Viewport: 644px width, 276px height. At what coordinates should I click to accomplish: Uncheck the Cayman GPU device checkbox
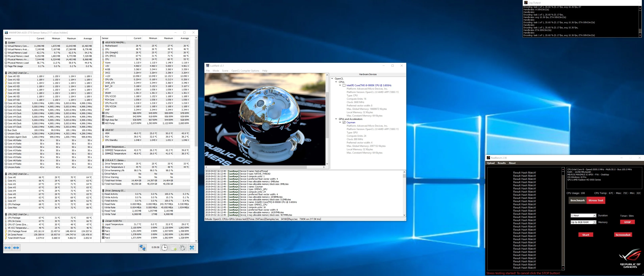pos(344,122)
